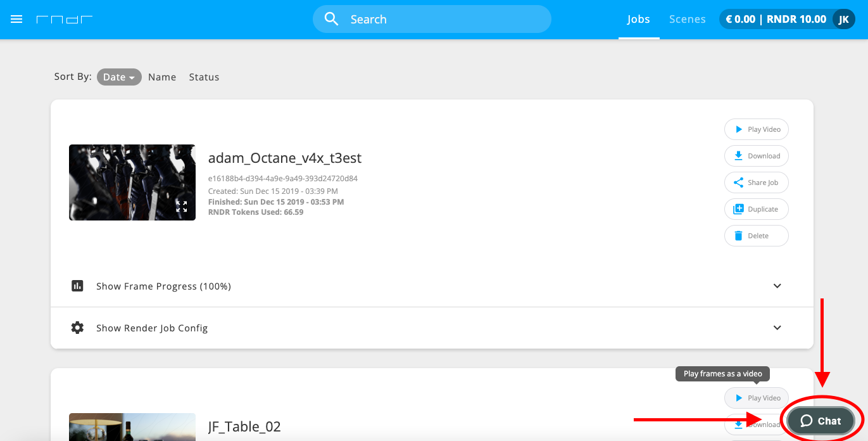This screenshot has height=441, width=868.
Task: Focus the Search field
Action: (x=432, y=19)
